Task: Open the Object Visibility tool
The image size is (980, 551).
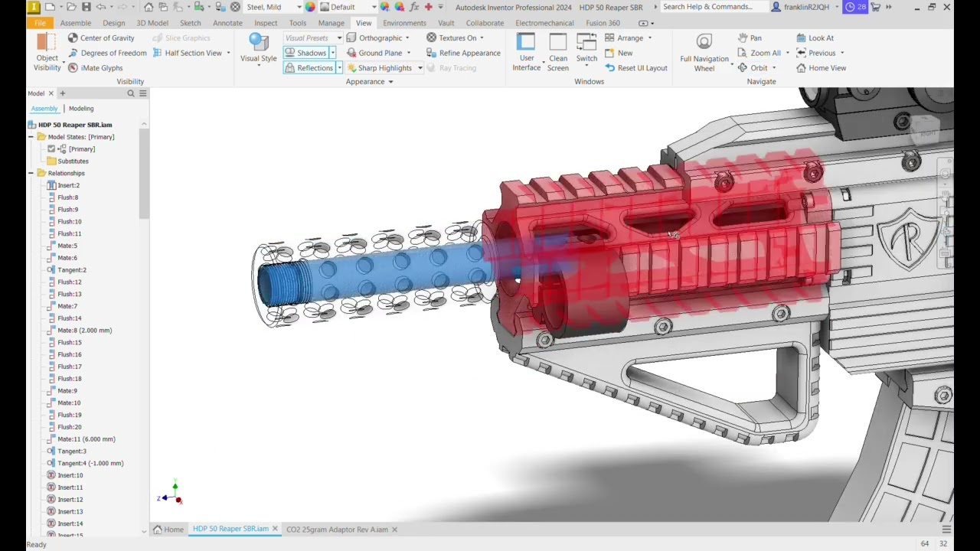Action: coord(47,53)
